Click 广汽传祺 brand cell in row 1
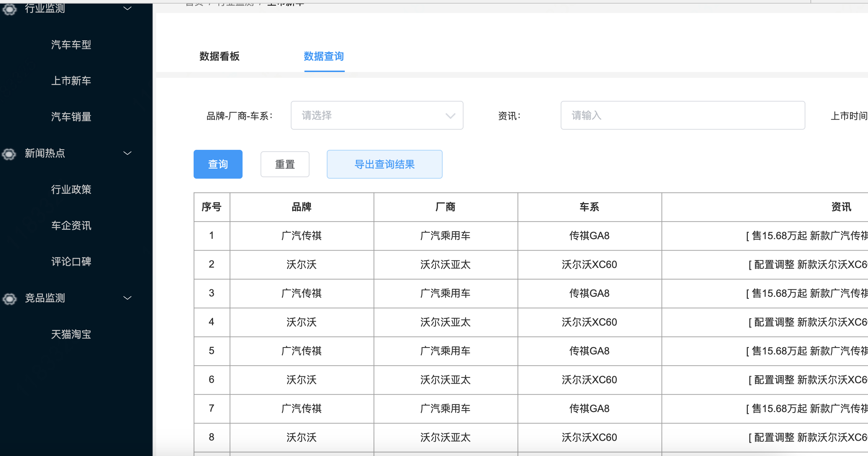This screenshot has height=456, width=868. click(x=302, y=236)
